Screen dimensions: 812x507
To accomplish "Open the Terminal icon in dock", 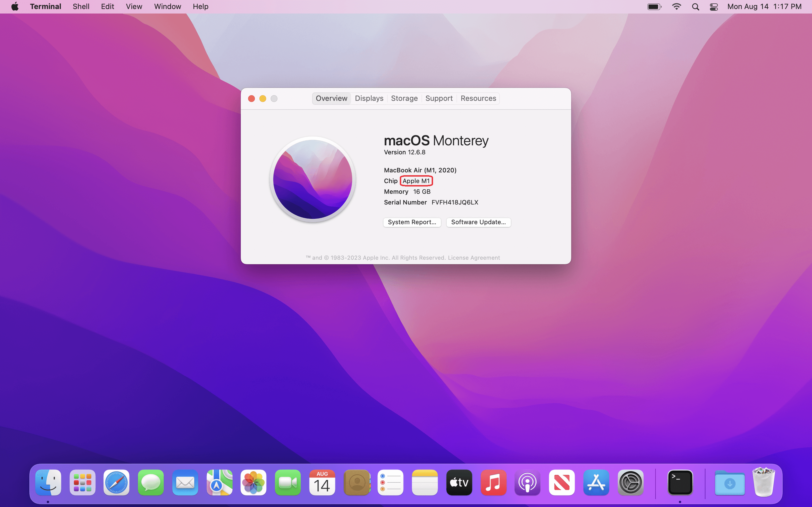I will pyautogui.click(x=680, y=483).
